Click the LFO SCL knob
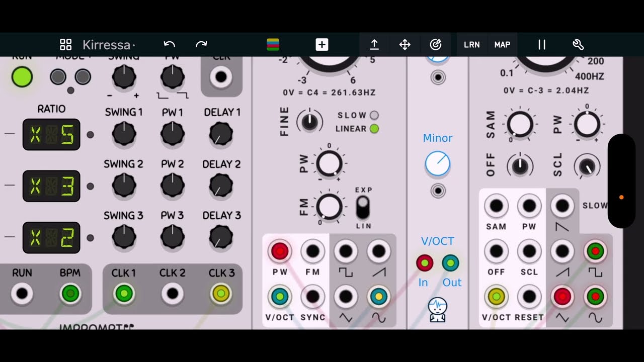The height and width of the screenshot is (362, 644). (x=587, y=166)
